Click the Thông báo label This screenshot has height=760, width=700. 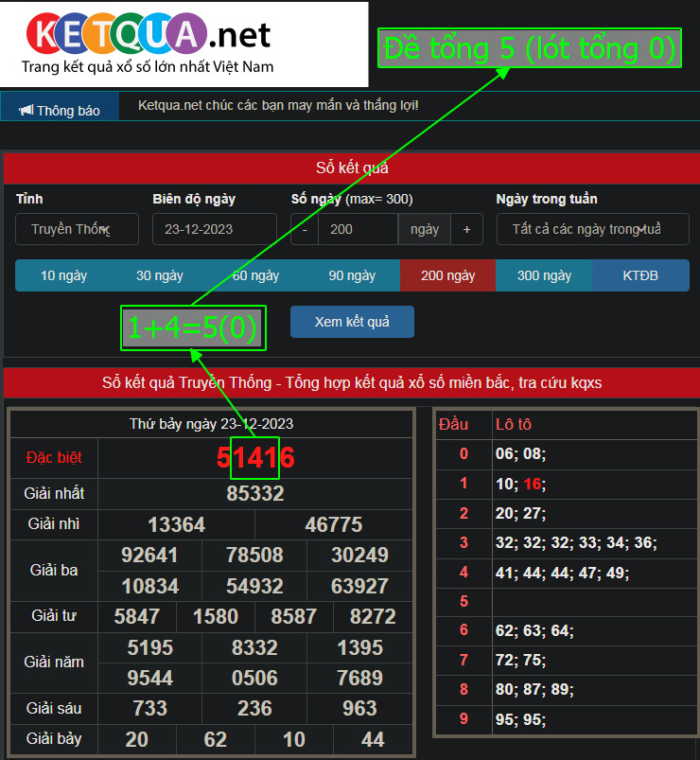point(68,111)
